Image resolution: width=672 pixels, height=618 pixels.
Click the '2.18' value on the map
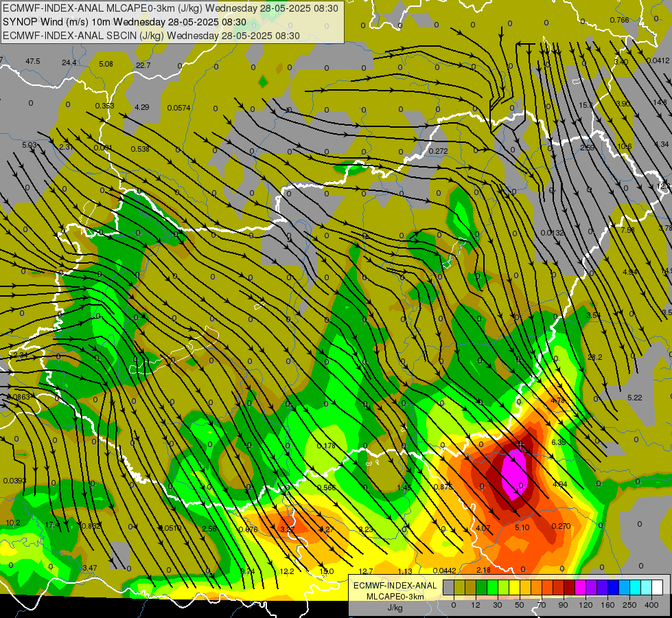483,569
